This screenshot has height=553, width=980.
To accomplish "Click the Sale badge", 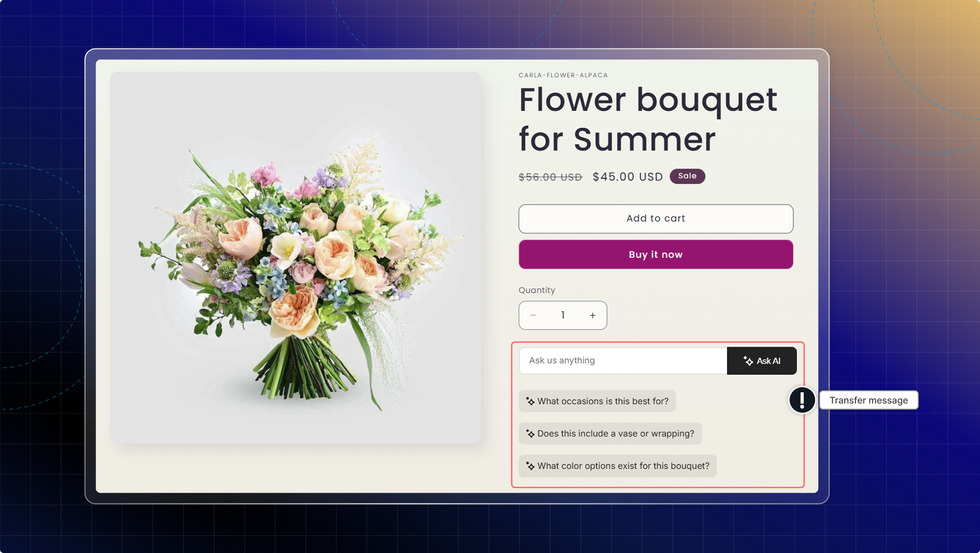I will coord(687,176).
